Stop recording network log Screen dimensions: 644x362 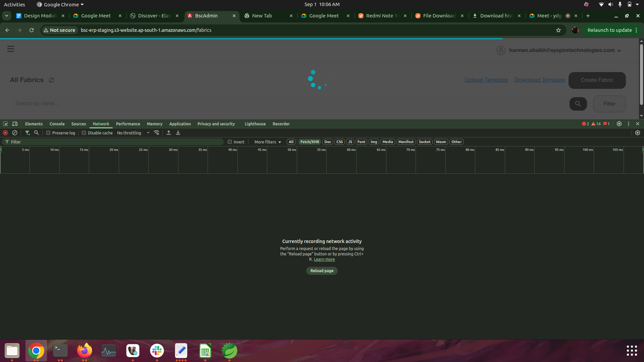pyautogui.click(x=5, y=133)
